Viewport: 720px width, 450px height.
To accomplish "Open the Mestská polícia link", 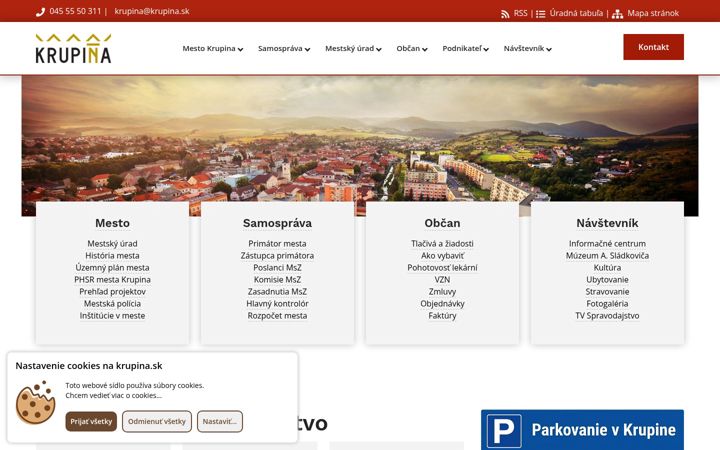I will [112, 304].
